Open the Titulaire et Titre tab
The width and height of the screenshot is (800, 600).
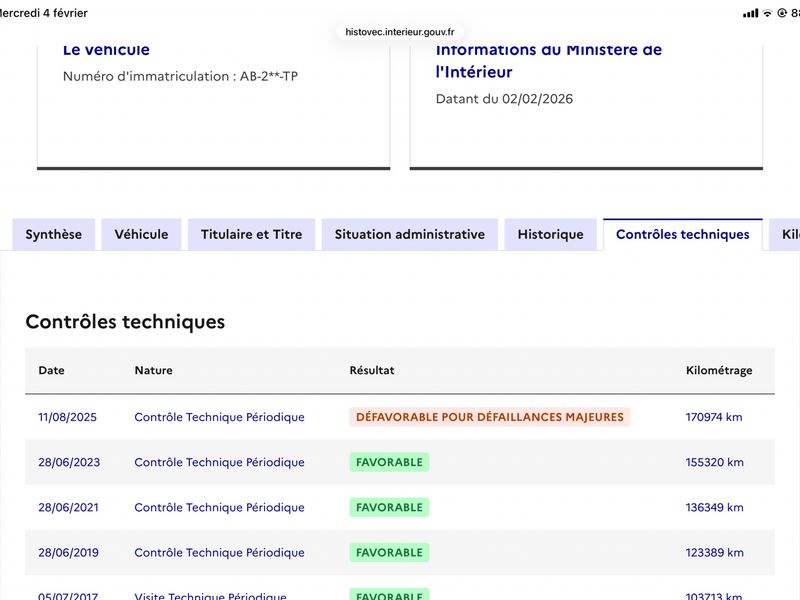coord(252,234)
